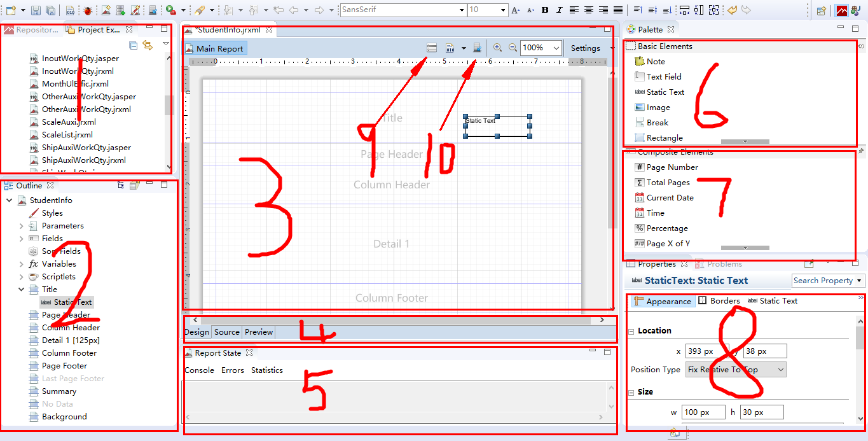
Task: Select Static Text element in Palette
Action: point(659,92)
